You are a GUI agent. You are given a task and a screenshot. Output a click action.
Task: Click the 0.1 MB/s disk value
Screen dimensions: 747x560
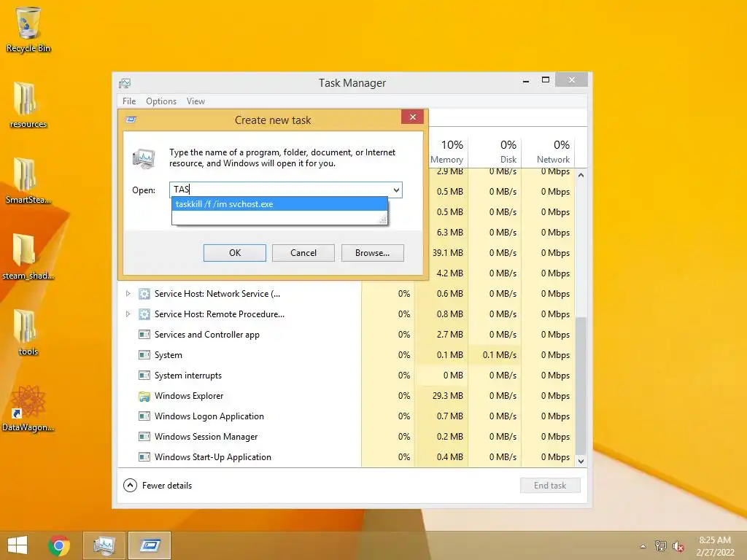(499, 355)
